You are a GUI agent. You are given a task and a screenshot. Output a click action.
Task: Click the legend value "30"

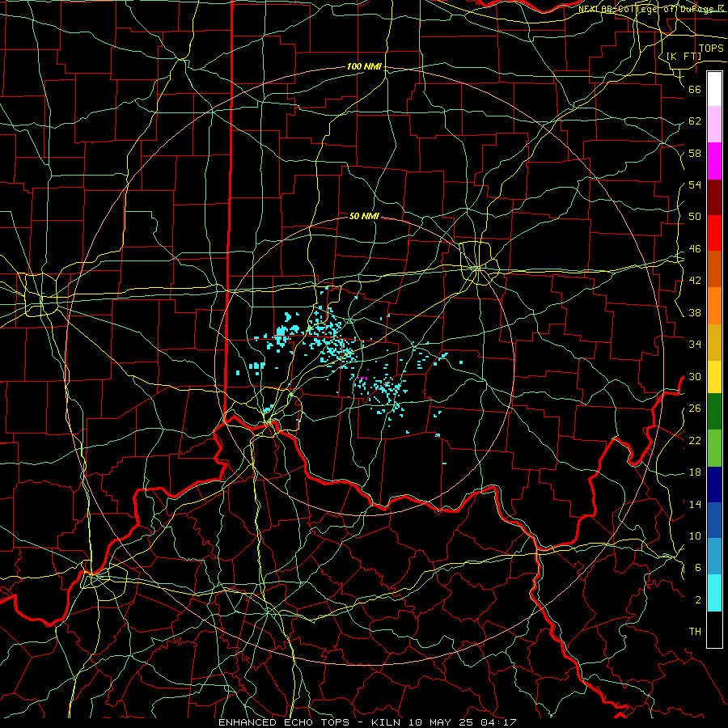[x=695, y=376]
